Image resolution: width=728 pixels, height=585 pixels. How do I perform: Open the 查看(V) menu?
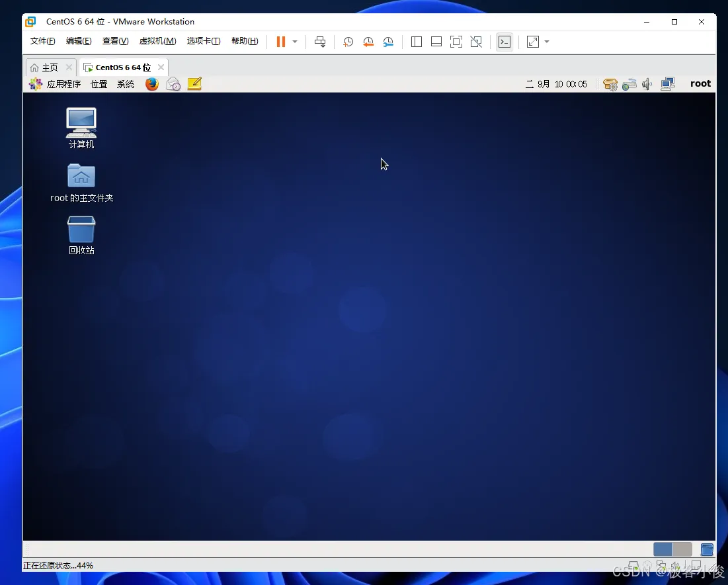tap(116, 41)
